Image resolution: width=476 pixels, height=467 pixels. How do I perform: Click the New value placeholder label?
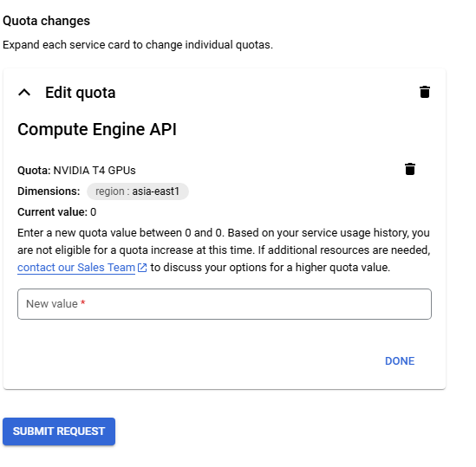click(x=52, y=304)
